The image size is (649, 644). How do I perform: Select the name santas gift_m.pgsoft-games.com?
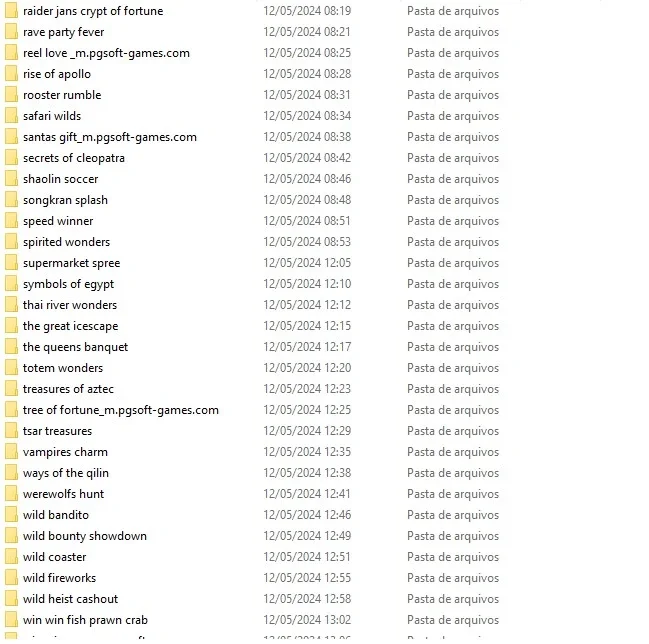[x=110, y=137]
